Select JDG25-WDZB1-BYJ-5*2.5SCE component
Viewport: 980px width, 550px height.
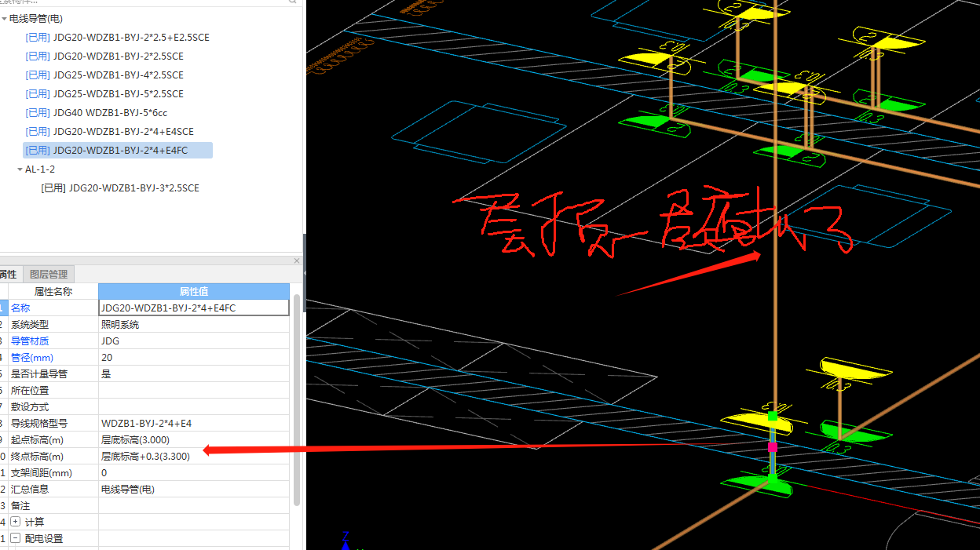point(104,93)
